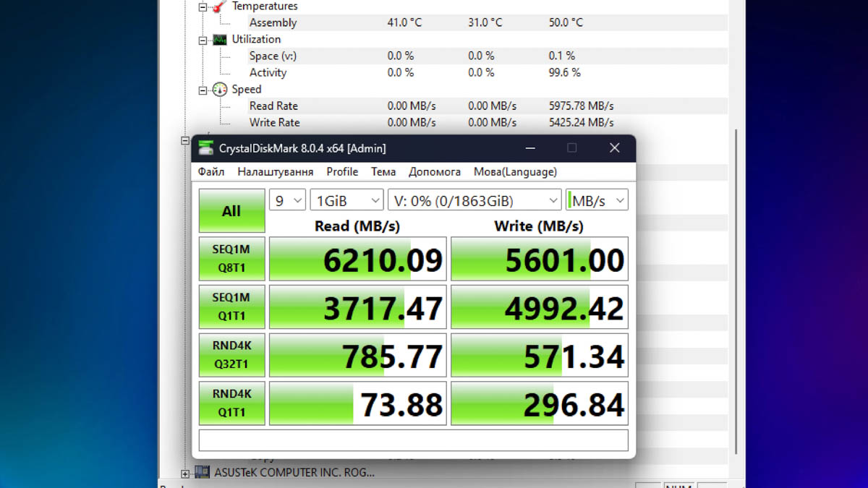
Task: Open the 1GiB test size dropdown
Action: click(x=346, y=200)
